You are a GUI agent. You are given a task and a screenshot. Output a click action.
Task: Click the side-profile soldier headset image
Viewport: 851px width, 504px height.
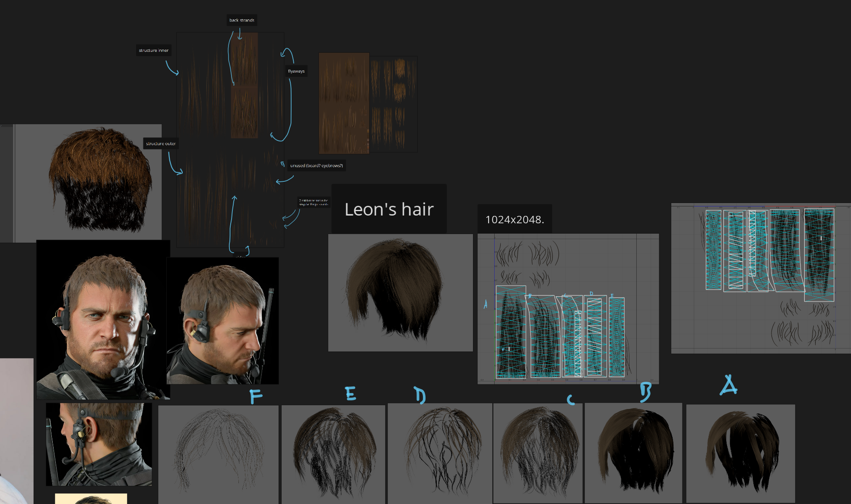click(222, 320)
